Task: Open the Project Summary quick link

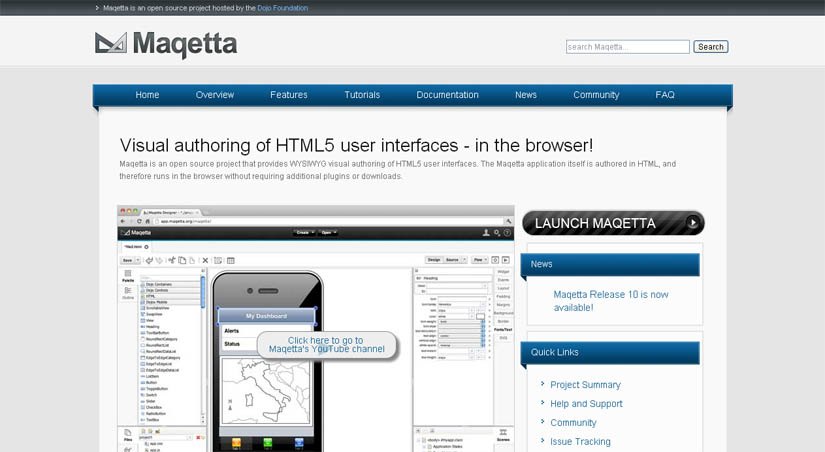Action: [x=585, y=385]
